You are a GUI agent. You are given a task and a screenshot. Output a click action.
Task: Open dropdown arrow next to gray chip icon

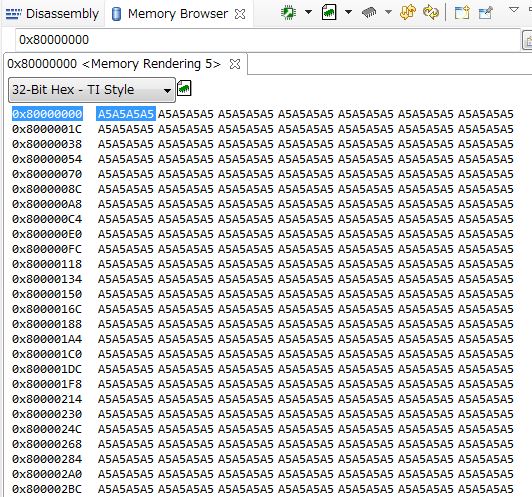[388, 12]
